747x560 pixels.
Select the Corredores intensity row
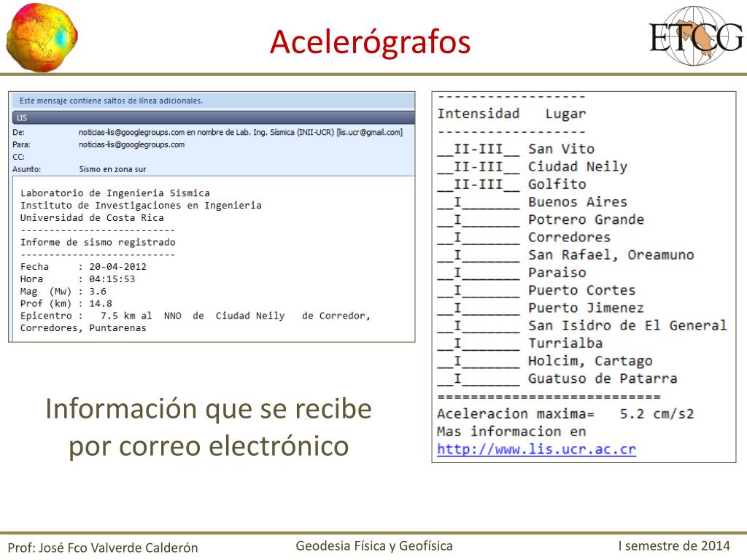click(x=524, y=237)
